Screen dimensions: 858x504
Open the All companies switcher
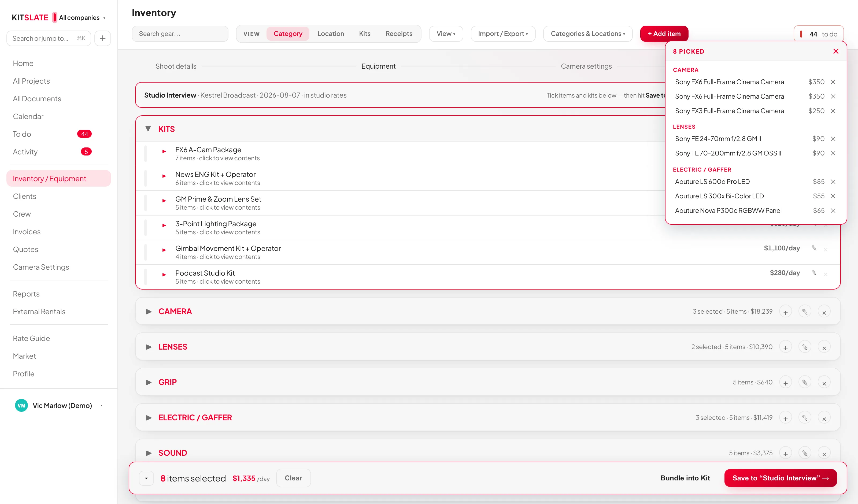click(82, 17)
